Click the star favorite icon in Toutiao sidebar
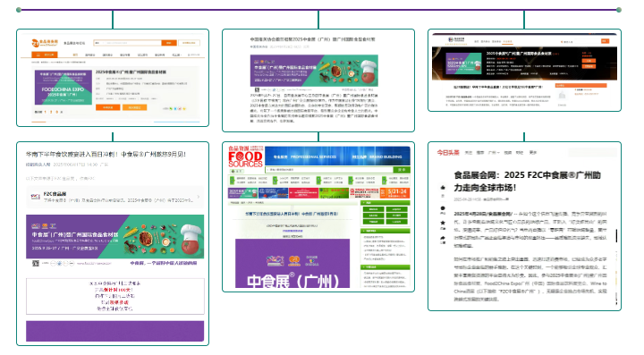 click(x=443, y=223)
